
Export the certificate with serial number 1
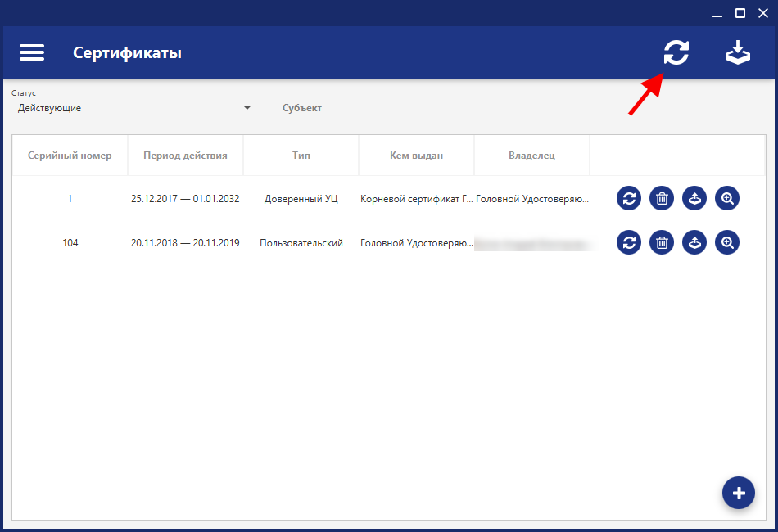[694, 198]
